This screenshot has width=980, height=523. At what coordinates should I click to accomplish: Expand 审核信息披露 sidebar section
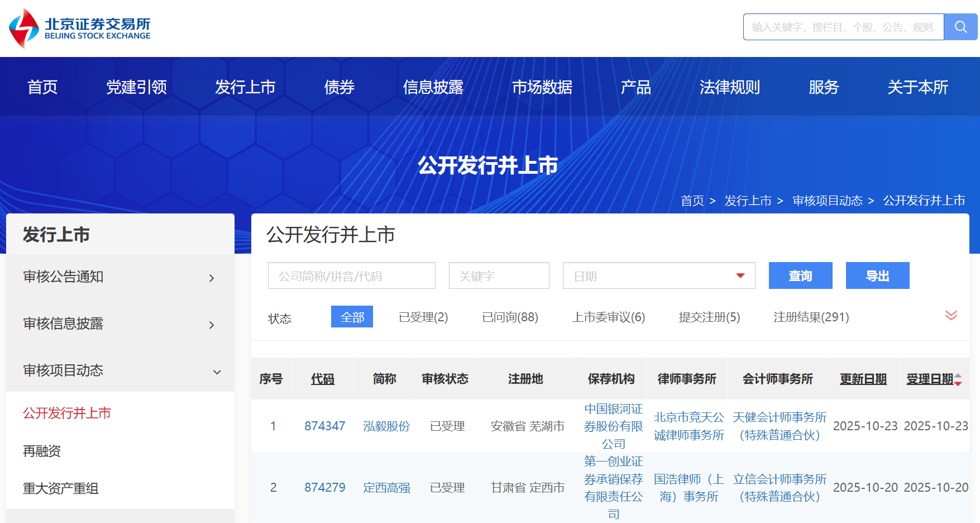pos(211,325)
